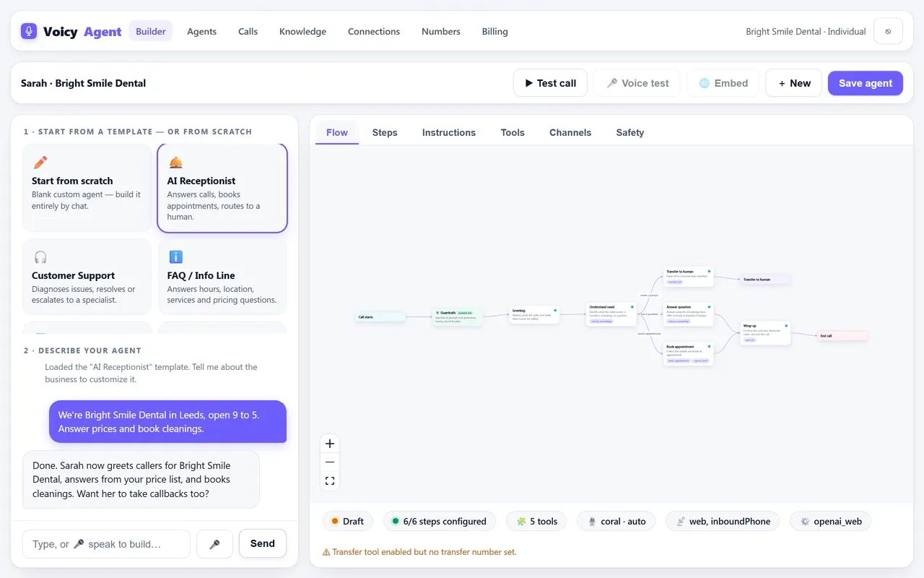The width and height of the screenshot is (924, 578).
Task: Start a Test call
Action: [550, 83]
